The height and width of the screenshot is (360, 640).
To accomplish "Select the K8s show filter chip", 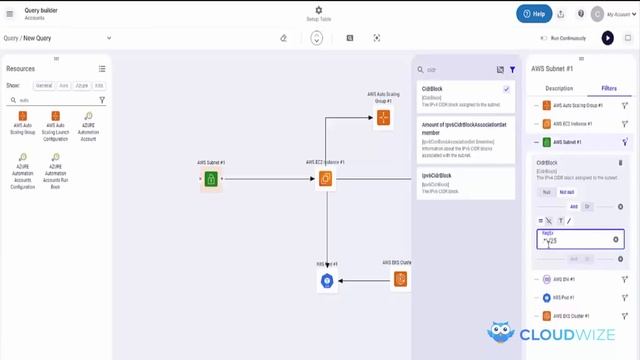I will coord(99,85).
